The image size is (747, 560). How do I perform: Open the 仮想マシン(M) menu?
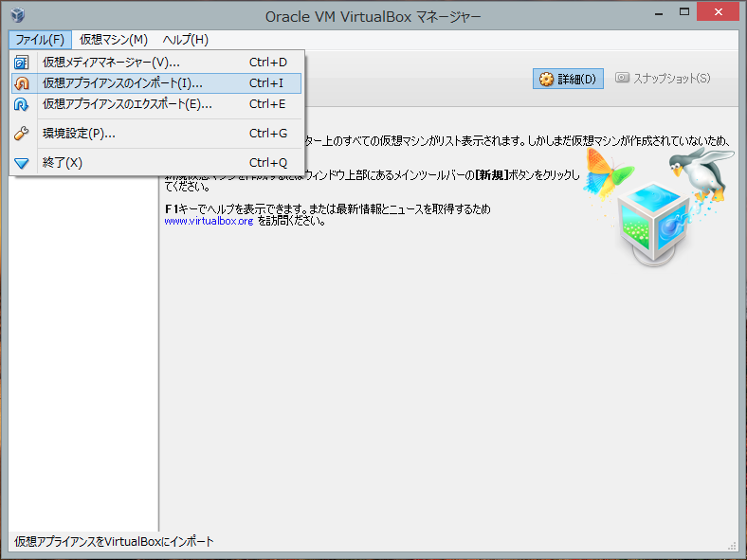click(x=114, y=40)
